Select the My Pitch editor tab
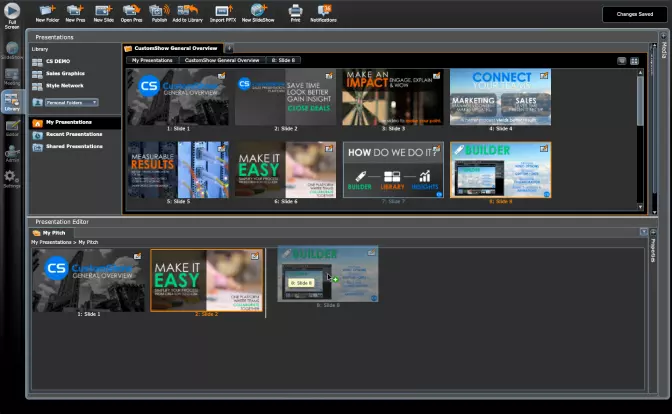 pos(50,233)
